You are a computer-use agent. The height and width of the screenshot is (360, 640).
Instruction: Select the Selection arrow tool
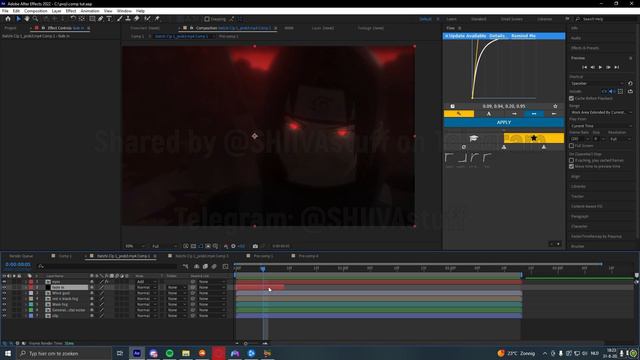pos(18,19)
